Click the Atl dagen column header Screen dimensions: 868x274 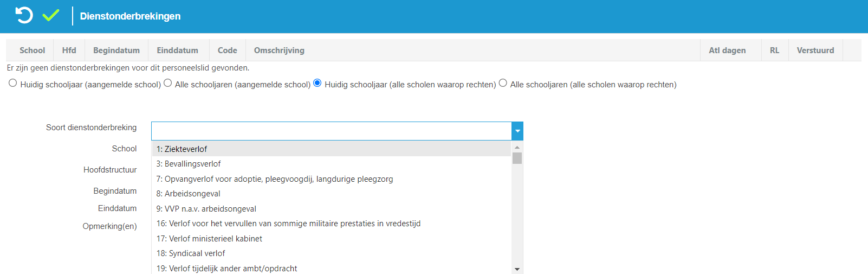(x=727, y=50)
